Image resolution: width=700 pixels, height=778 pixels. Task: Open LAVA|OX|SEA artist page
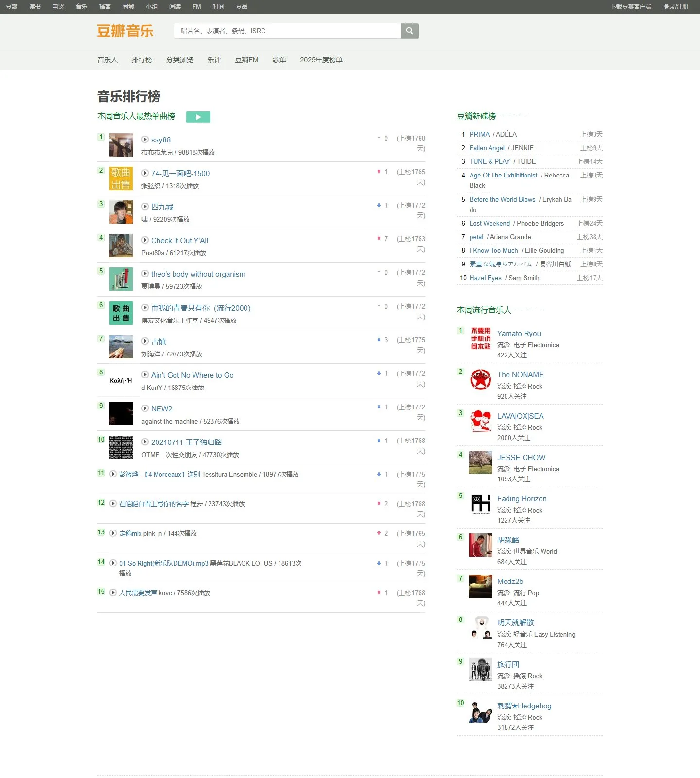click(x=521, y=416)
